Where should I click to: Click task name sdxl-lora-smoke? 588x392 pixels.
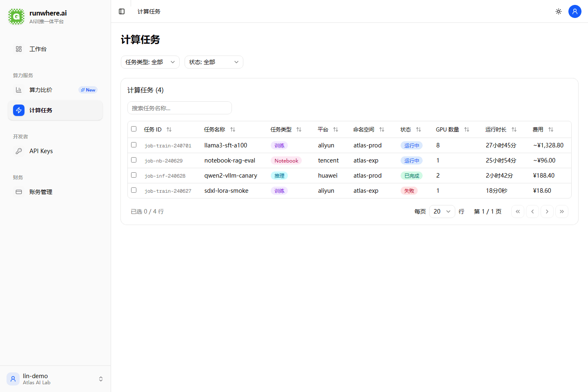tap(226, 191)
